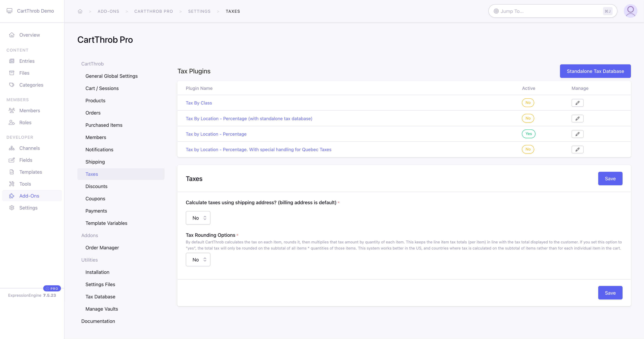This screenshot has width=644, height=339.
Task: Edit the Tax By Class plugin
Action: 577,103
